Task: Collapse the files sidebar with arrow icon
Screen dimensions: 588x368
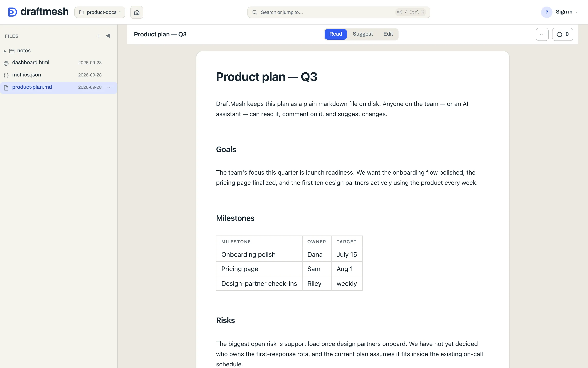Action: click(x=108, y=36)
